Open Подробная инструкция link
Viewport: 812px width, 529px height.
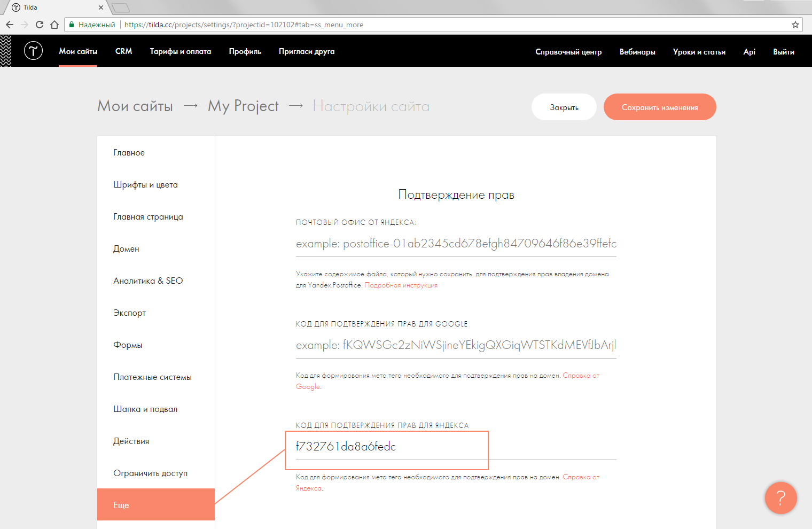[x=401, y=285]
